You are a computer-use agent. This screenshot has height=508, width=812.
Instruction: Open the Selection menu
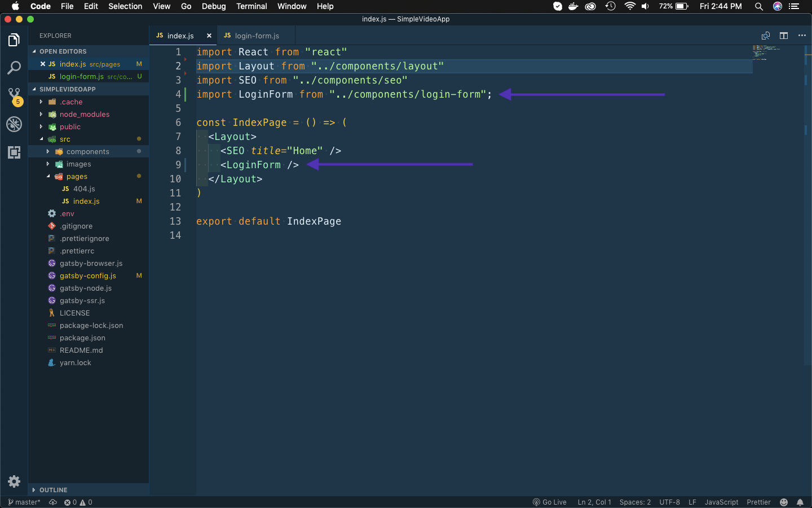tap(125, 6)
